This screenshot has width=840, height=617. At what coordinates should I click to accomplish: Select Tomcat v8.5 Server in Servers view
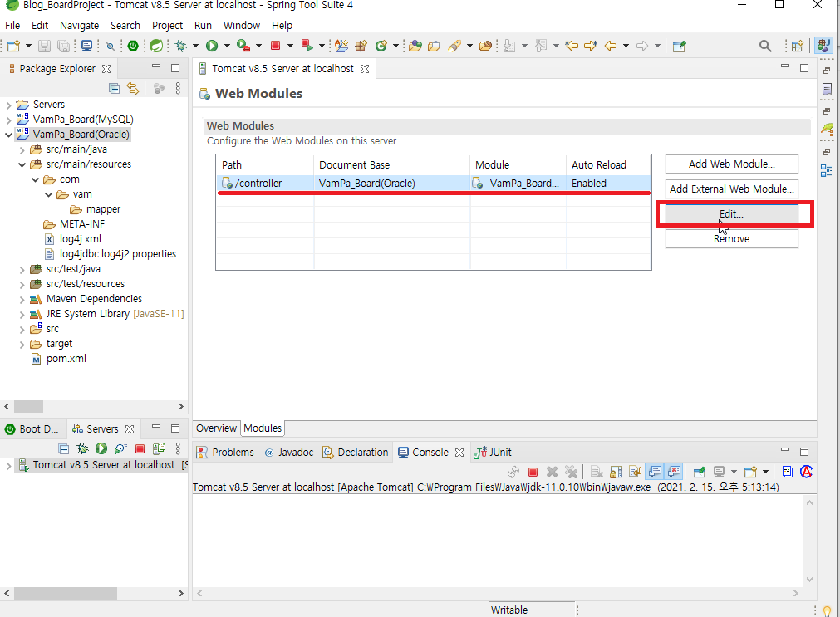(x=103, y=465)
